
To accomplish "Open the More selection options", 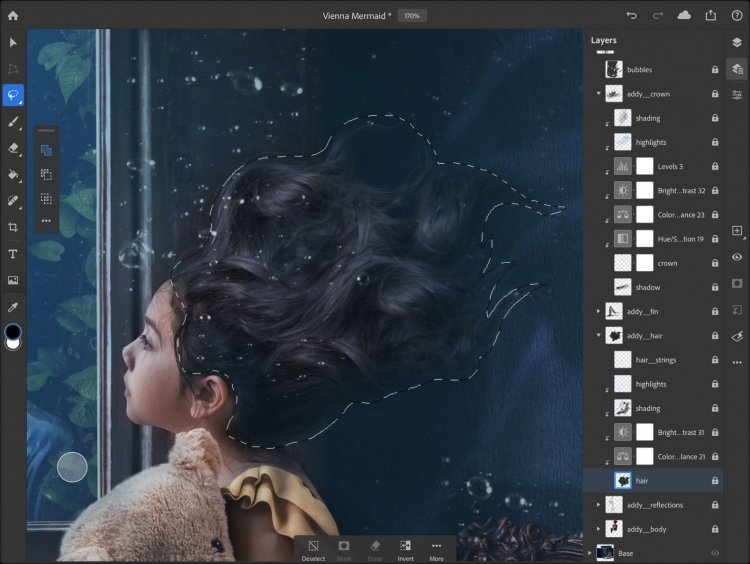I will pos(436,550).
